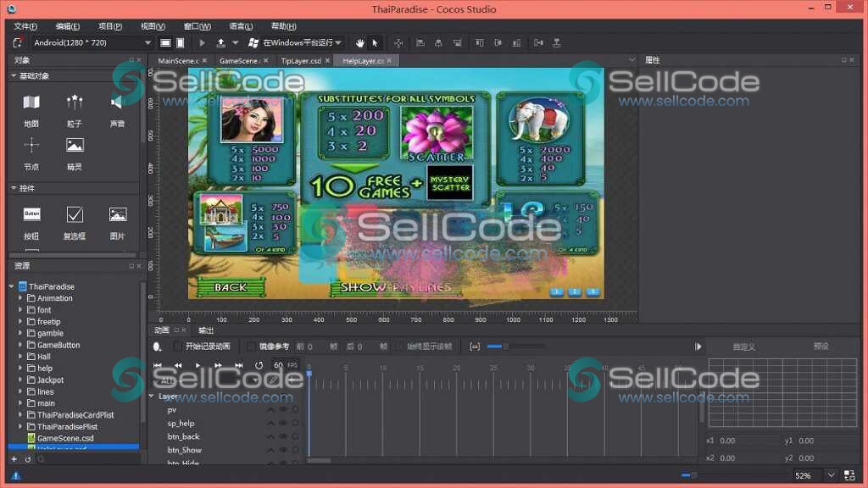Select the 地图 (Map) object icon
This screenshot has width=868, height=488.
coord(31,103)
